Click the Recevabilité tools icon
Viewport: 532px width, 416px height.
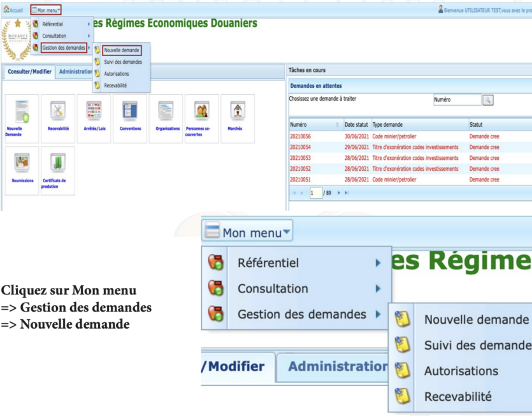click(x=58, y=111)
